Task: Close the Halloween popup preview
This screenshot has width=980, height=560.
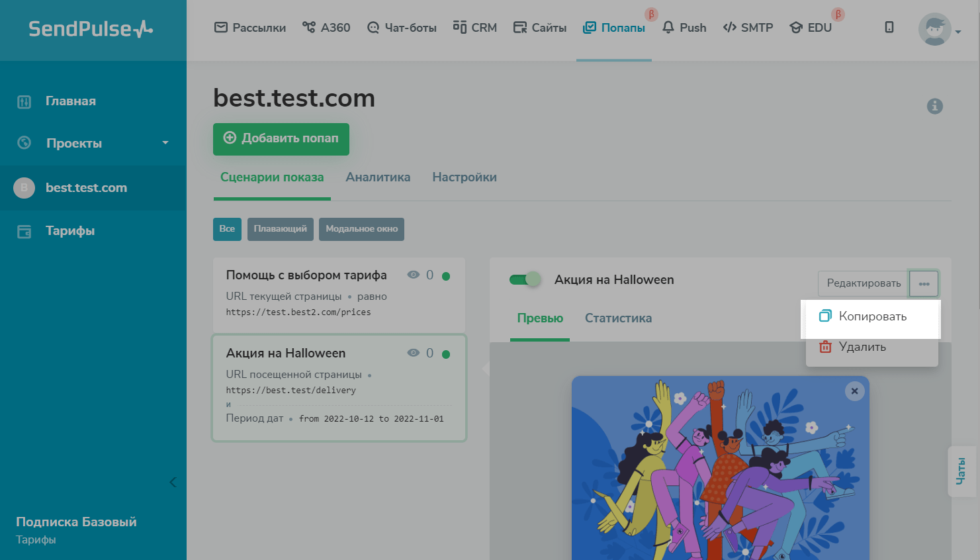Action: 854,391
